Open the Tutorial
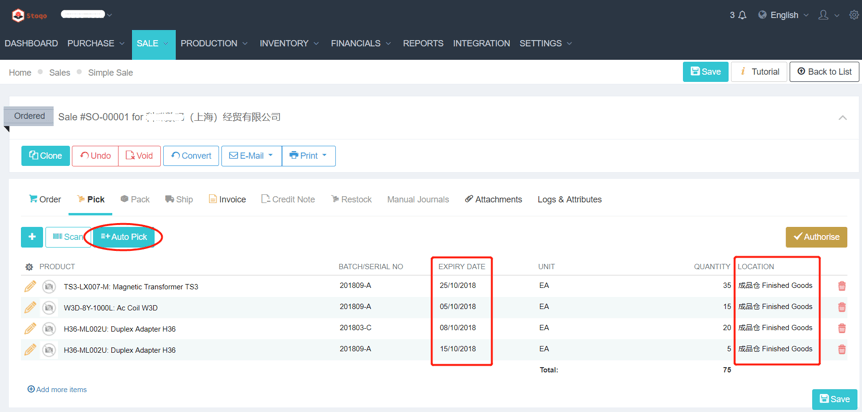 pyautogui.click(x=760, y=72)
